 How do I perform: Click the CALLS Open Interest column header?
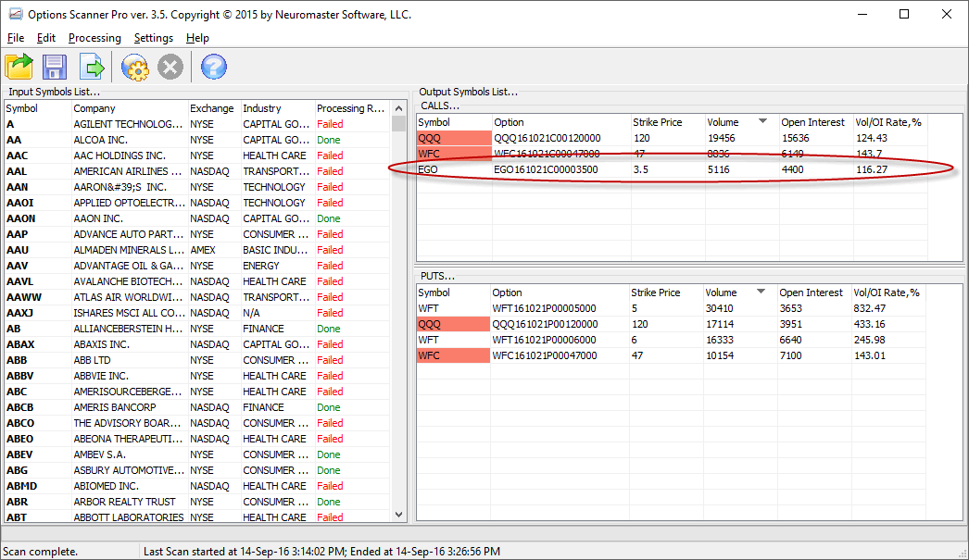816,122
